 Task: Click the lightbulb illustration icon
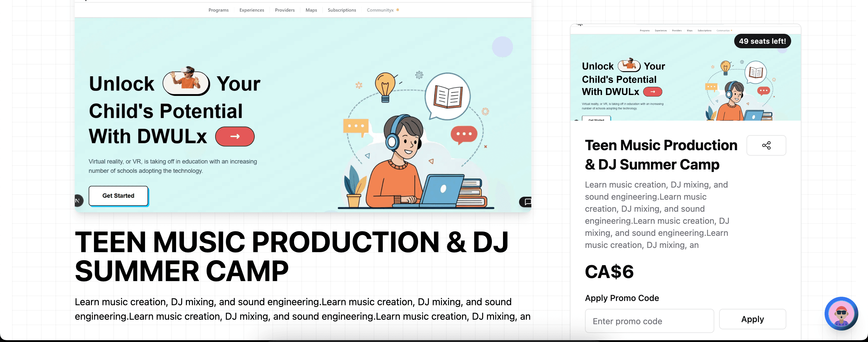coord(385,86)
